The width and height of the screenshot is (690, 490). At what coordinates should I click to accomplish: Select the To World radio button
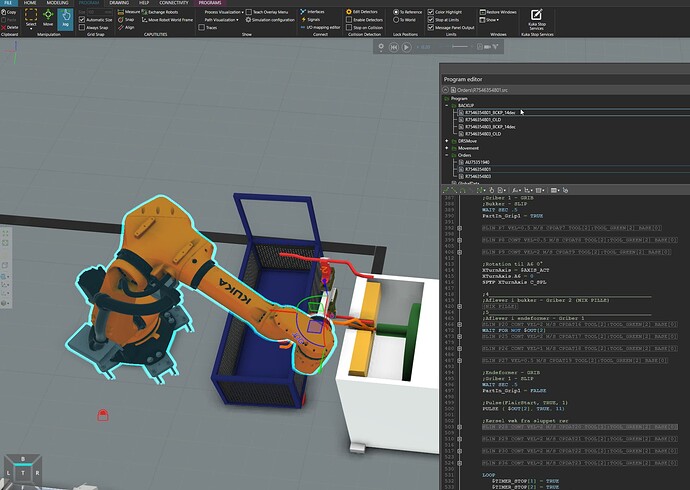click(396, 20)
